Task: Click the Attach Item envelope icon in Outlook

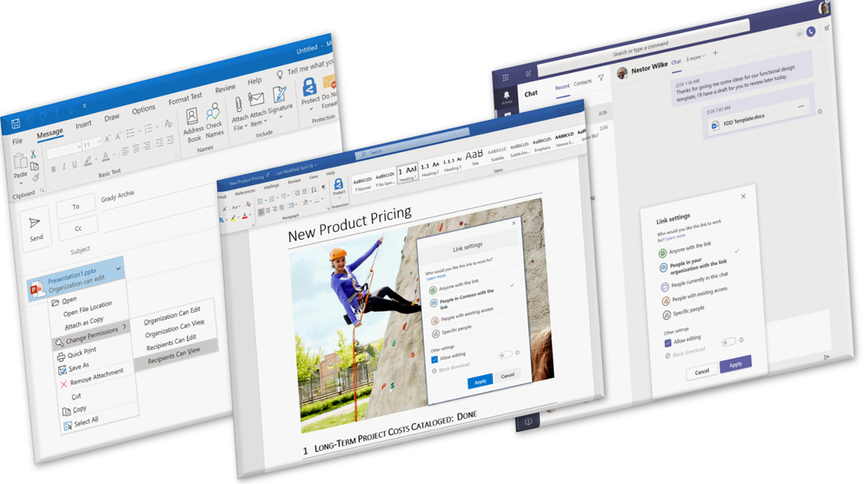Action: click(255, 99)
